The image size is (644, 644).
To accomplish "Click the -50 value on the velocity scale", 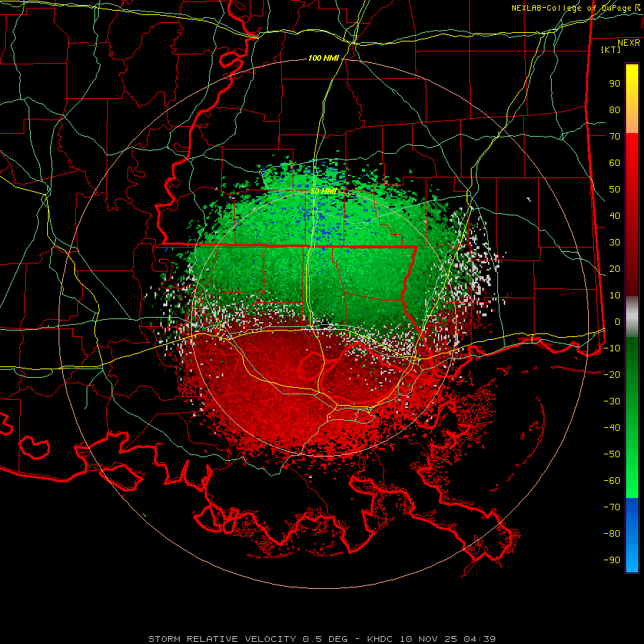I will [x=612, y=454].
